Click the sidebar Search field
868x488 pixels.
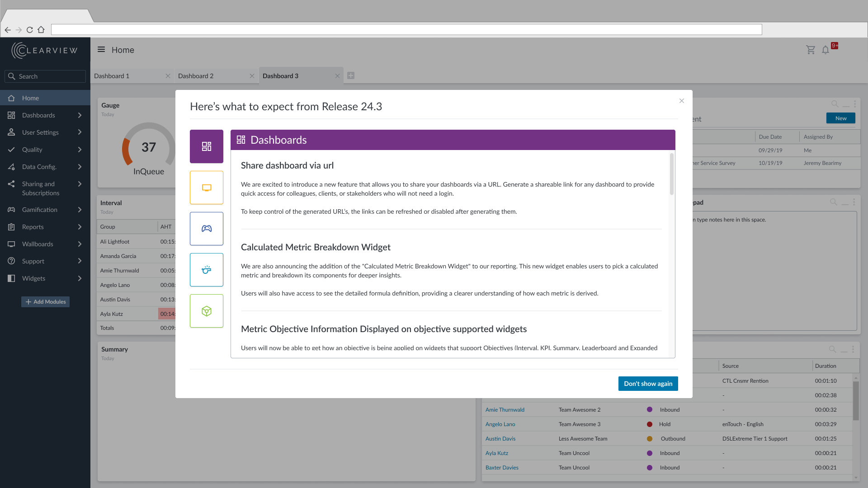click(45, 76)
